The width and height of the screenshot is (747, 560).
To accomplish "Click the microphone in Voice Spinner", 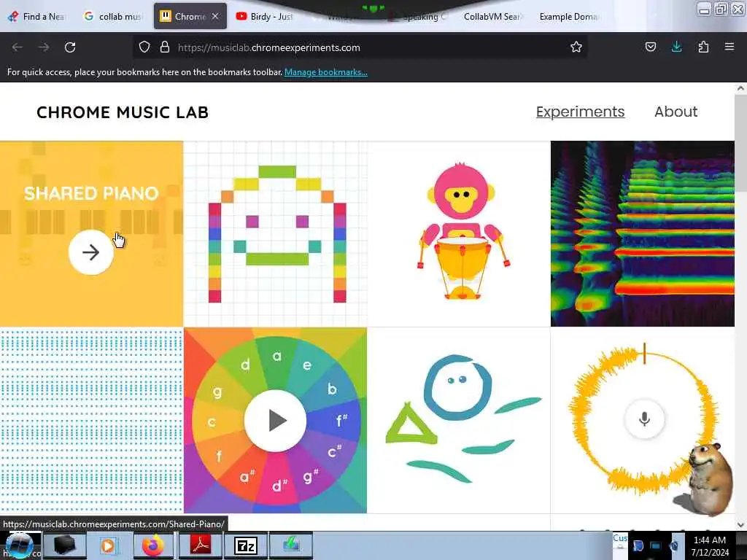I will [x=644, y=419].
